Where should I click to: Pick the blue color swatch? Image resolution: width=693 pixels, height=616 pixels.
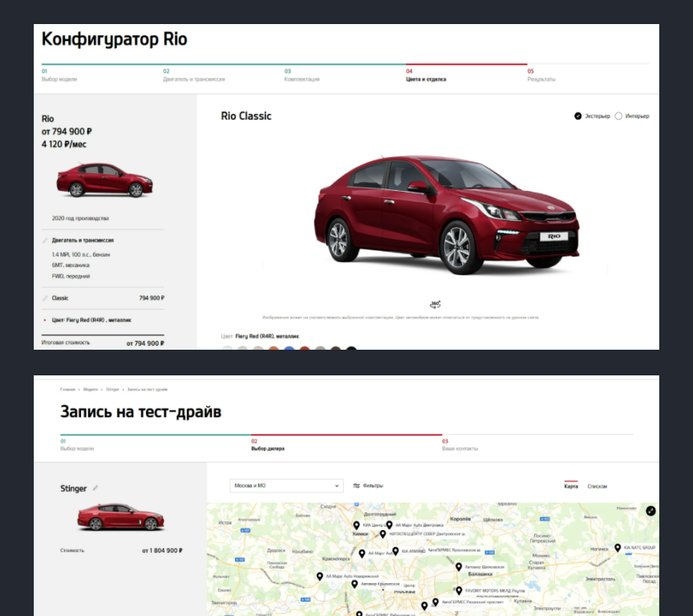289,349
